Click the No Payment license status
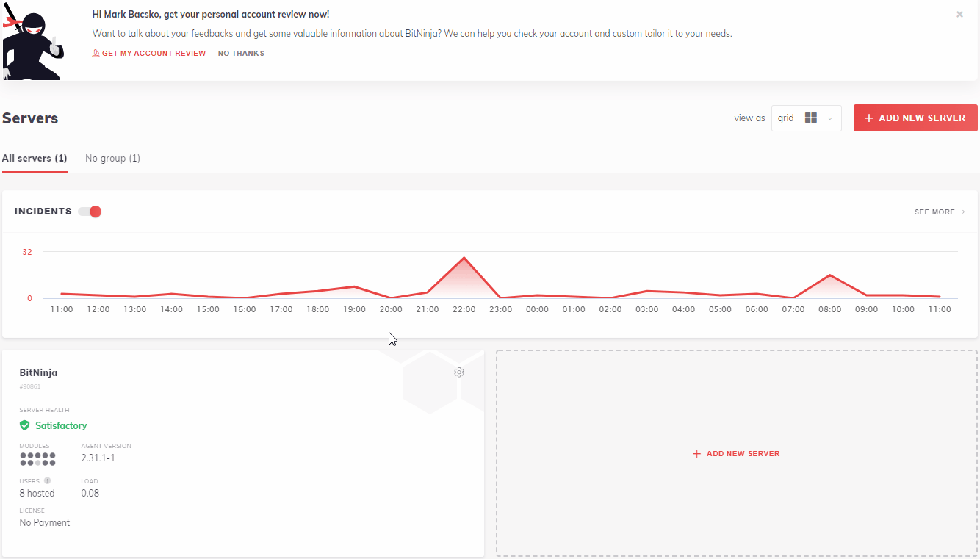The height and width of the screenshot is (559, 980). pos(45,523)
